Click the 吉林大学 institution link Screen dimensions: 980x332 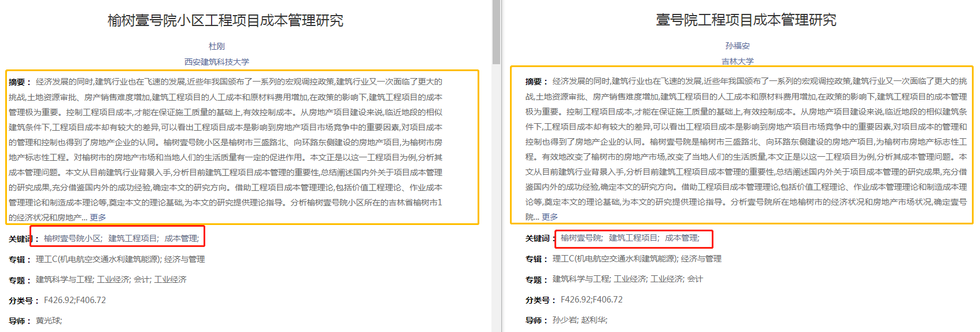click(737, 61)
